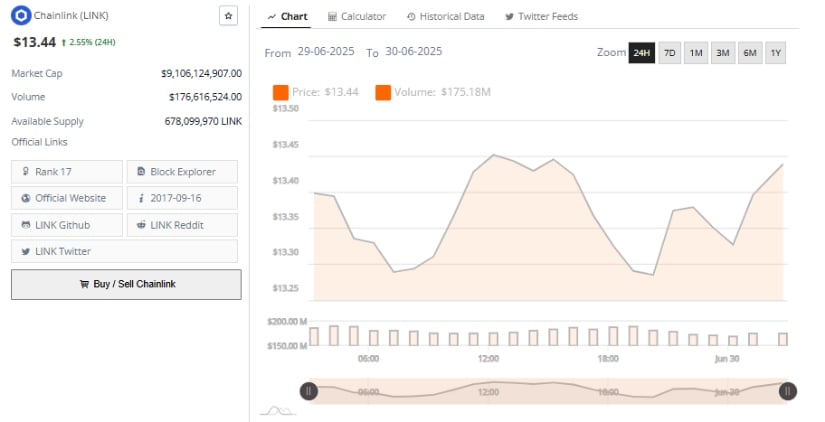The image size is (825, 422).
Task: Open the Chart tab
Action: click(x=287, y=16)
